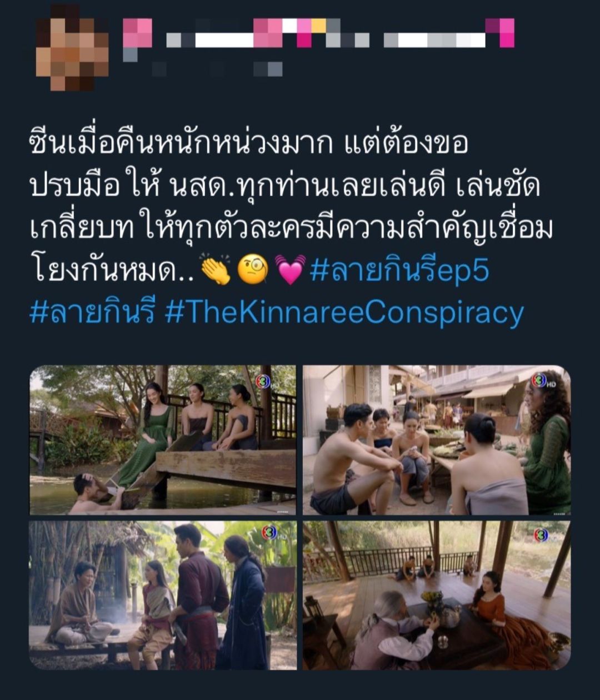The width and height of the screenshot is (600, 700).
Task: Open photo of women on wooden pier
Action: (x=162, y=440)
